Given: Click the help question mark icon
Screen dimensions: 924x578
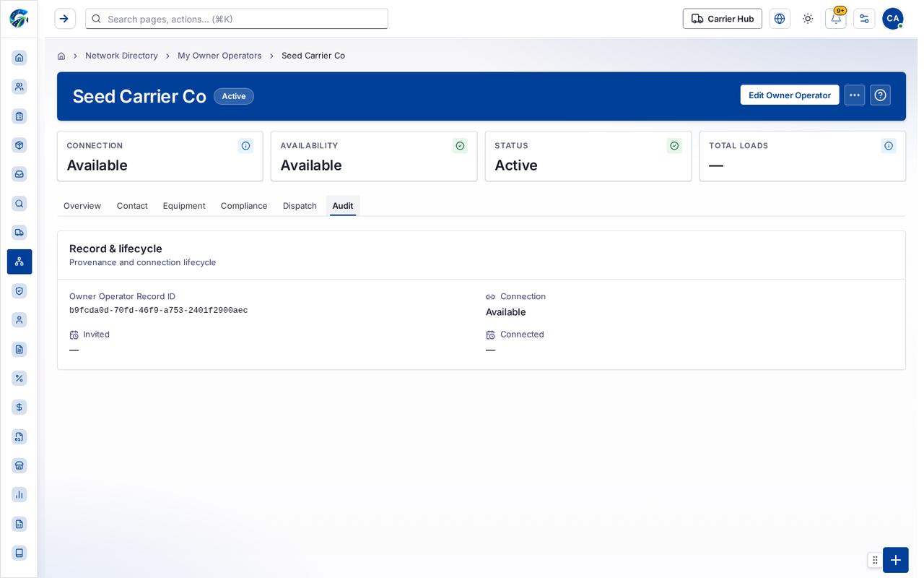Looking at the screenshot, I should tap(880, 95).
